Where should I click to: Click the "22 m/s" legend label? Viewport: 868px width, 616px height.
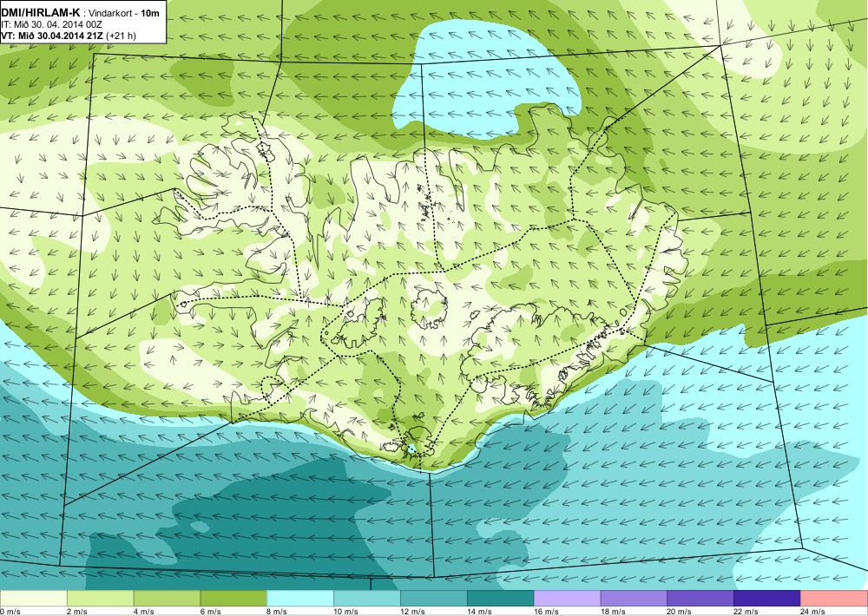[746, 612]
